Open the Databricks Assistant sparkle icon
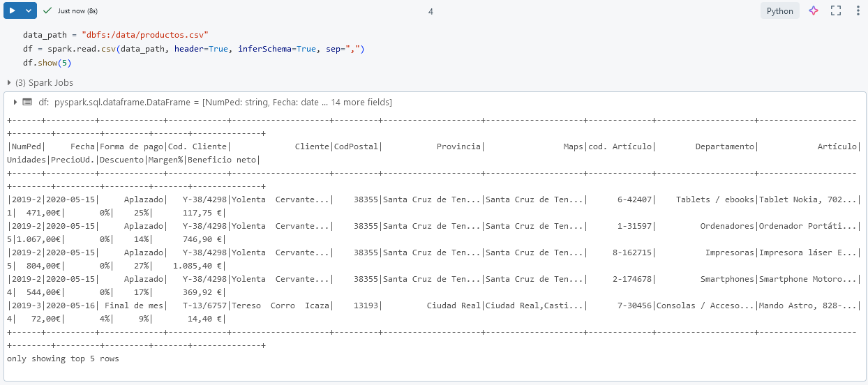Screen dimensions: 868x385 click(813, 11)
